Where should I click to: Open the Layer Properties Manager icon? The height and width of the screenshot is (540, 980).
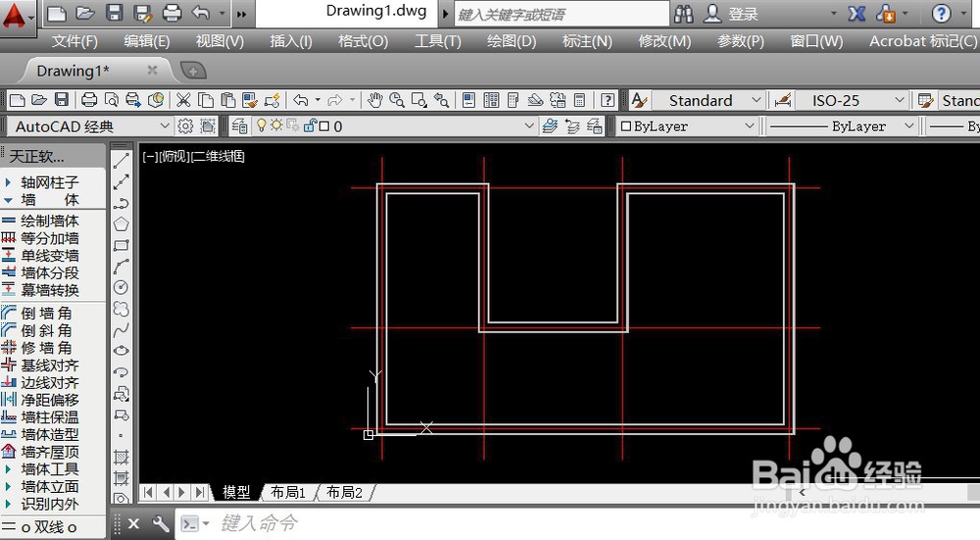pos(239,126)
